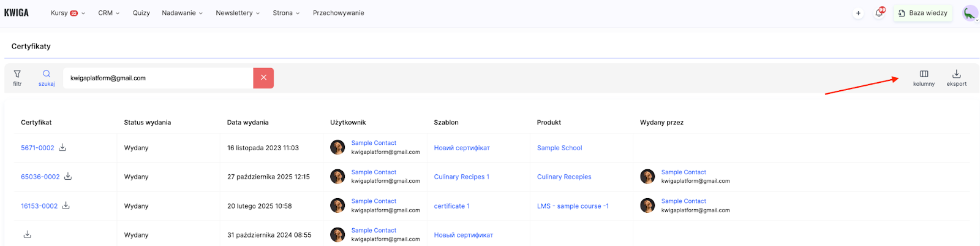Go to Quizy menu item
The height and width of the screenshot is (246, 980).
(141, 13)
